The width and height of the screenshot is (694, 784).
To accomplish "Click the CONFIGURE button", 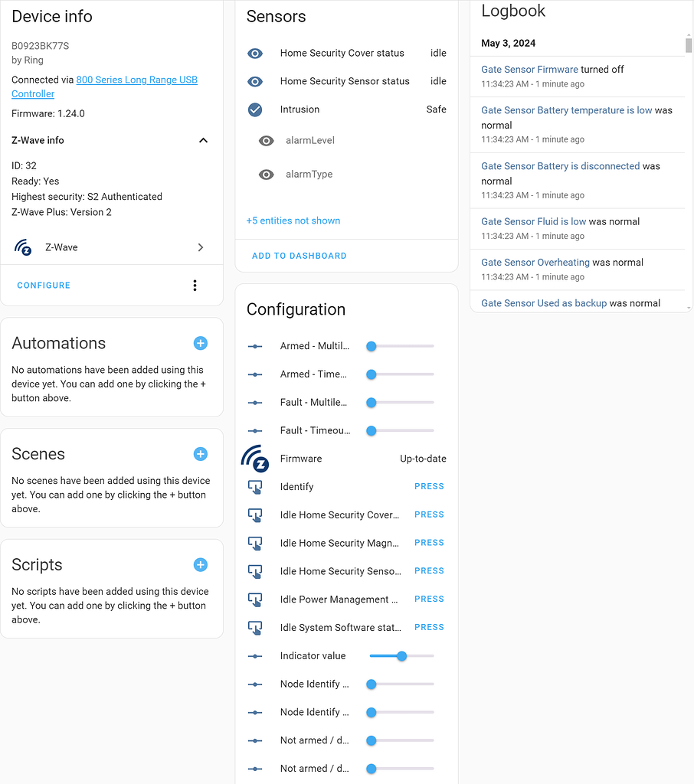I will point(44,285).
